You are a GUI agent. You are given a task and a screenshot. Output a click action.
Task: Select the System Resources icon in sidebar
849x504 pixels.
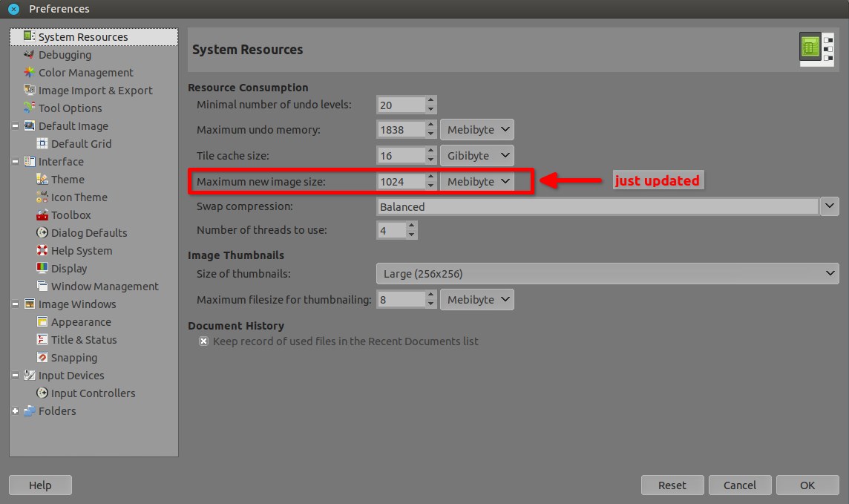tap(29, 36)
